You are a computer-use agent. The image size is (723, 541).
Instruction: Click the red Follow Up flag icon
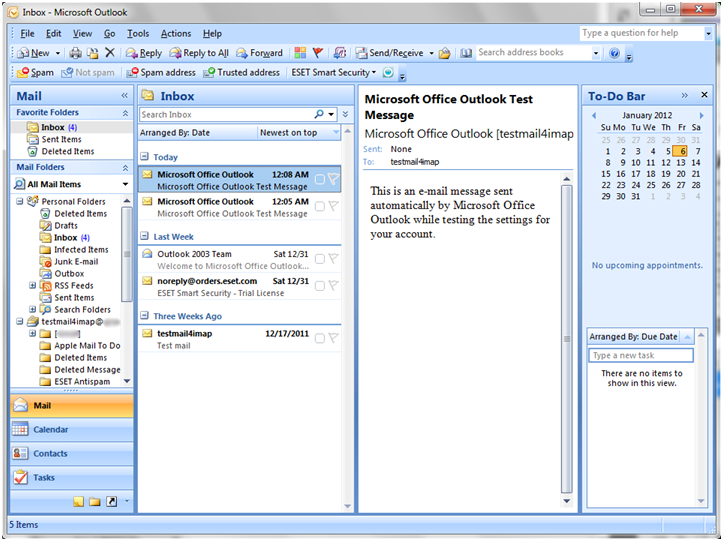click(318, 53)
